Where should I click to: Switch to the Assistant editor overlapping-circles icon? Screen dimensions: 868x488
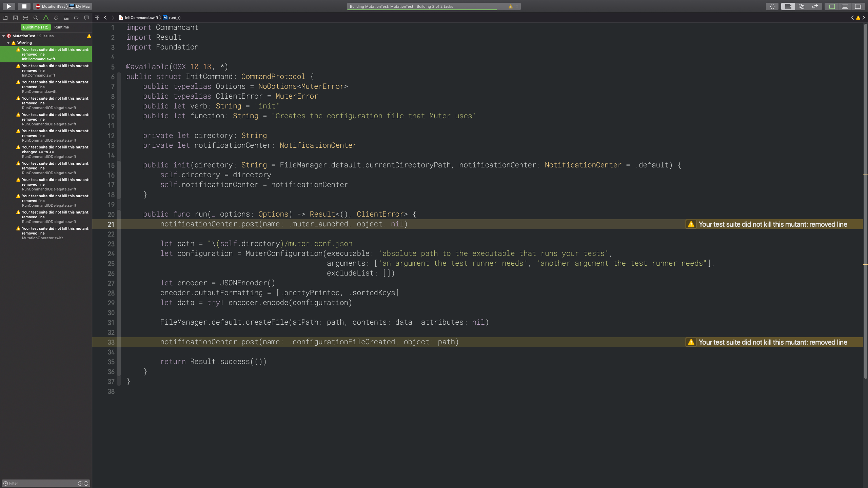pyautogui.click(x=802, y=6)
